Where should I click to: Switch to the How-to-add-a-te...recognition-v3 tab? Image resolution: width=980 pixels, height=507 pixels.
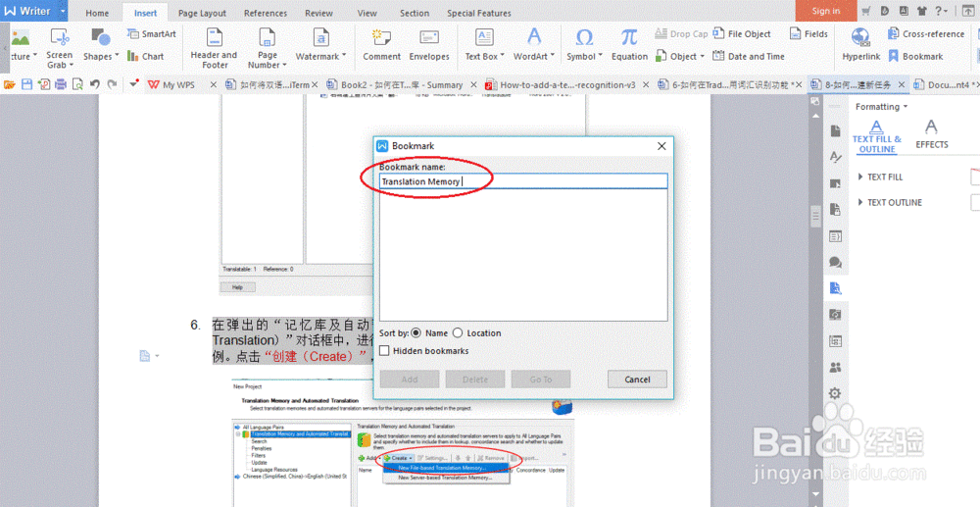[x=566, y=84]
